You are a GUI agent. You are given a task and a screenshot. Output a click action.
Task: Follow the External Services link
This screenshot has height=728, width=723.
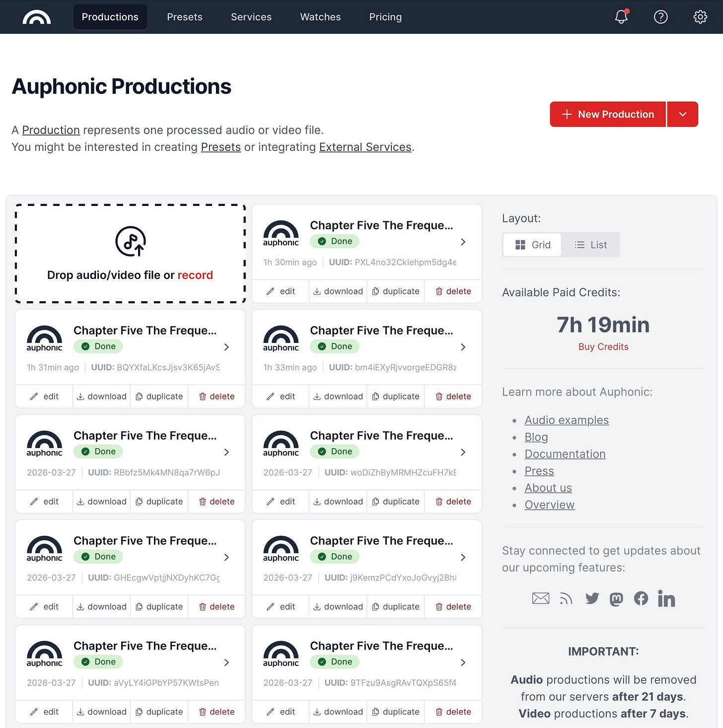365,147
